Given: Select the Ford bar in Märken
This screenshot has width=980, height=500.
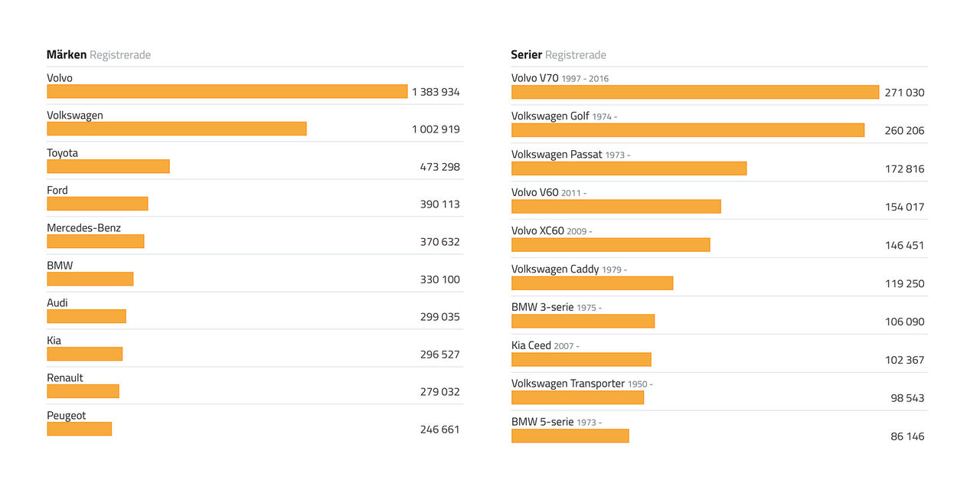Looking at the screenshot, I should (97, 204).
